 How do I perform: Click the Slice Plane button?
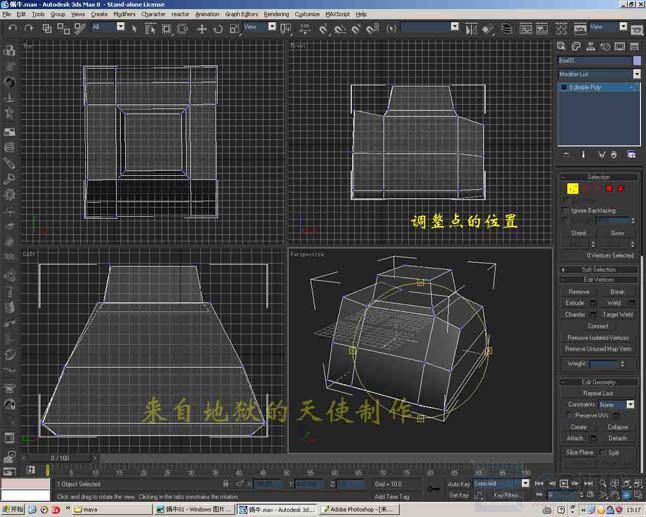pyautogui.click(x=579, y=452)
